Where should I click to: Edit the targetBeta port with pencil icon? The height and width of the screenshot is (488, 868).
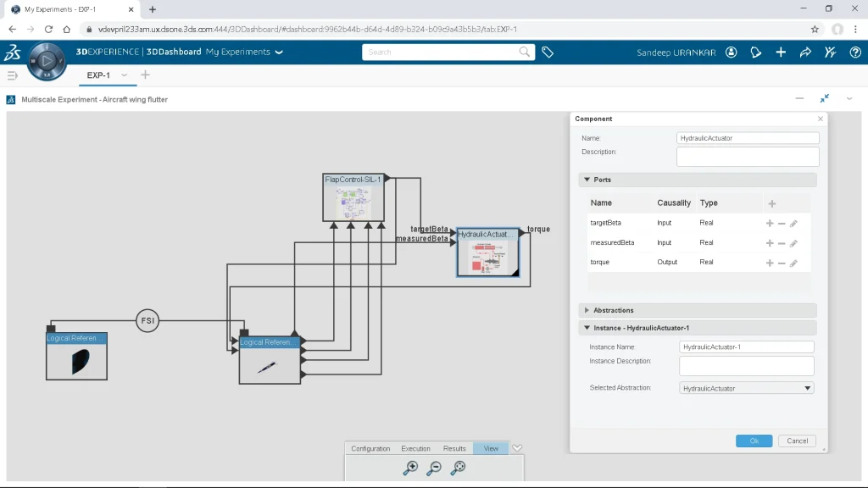coord(793,224)
